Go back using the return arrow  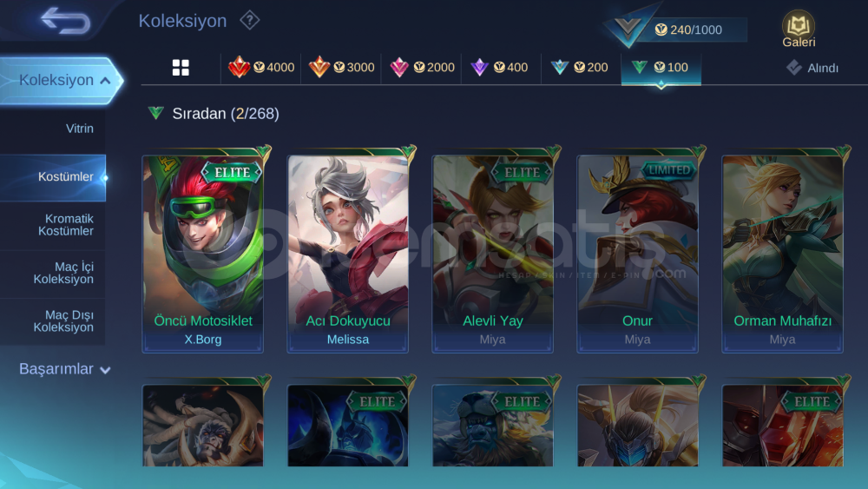tap(65, 21)
